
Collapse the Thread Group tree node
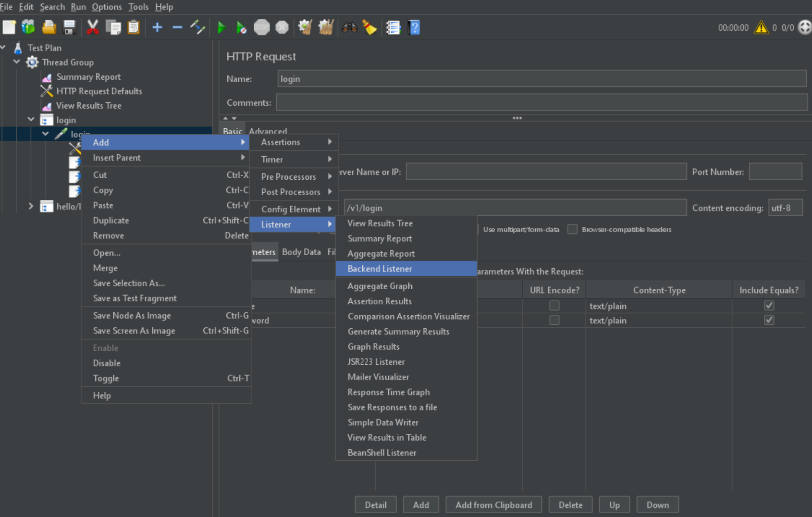click(x=17, y=62)
